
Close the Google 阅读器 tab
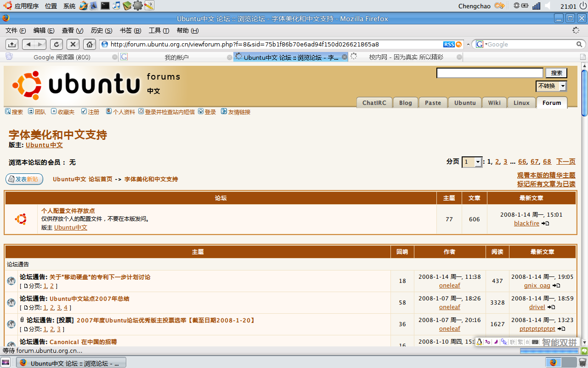pos(115,57)
